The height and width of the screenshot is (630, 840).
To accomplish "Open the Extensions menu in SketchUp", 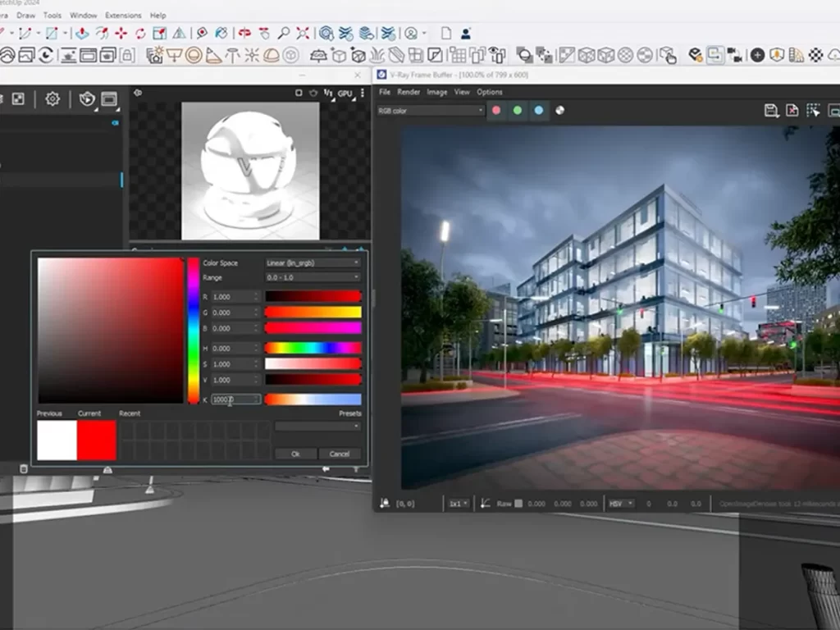I will point(123,15).
